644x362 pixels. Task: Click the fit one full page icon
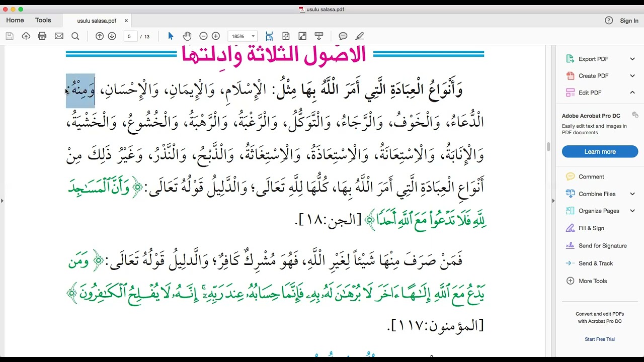(286, 36)
